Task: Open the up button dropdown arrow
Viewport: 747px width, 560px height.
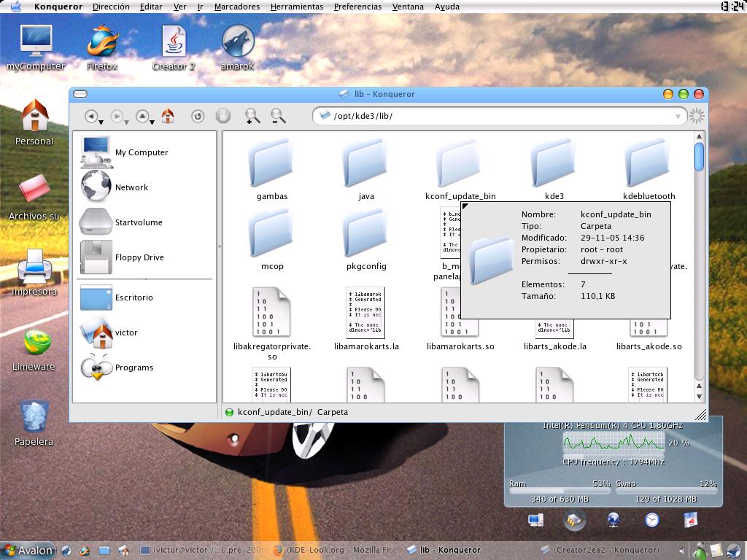Action: pyautogui.click(x=152, y=122)
